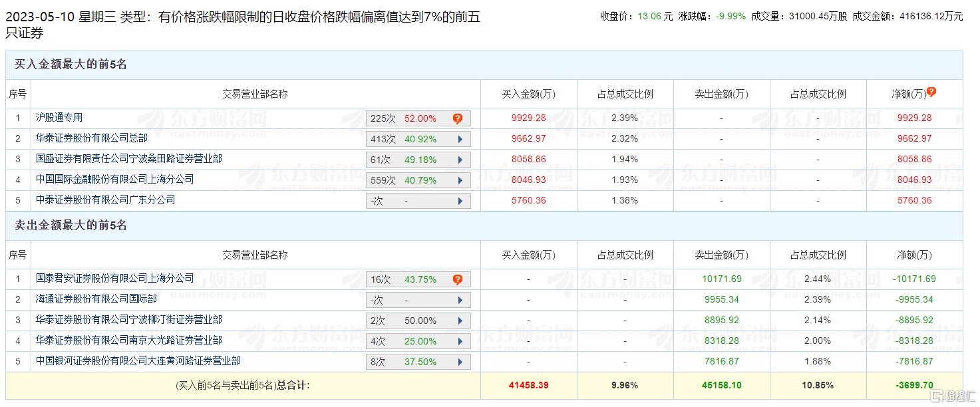The width and height of the screenshot is (980, 407).
Task: Click total sell amount 45158.10
Action: (x=722, y=386)
